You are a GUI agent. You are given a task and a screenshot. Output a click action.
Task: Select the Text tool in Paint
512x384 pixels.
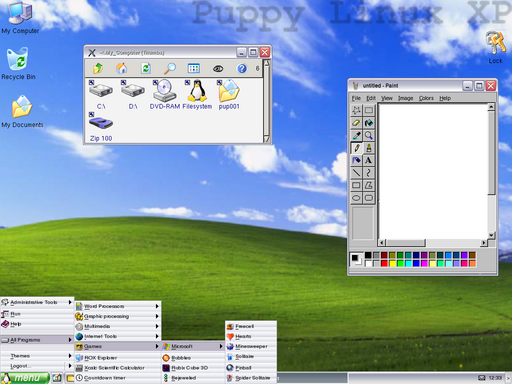369,160
